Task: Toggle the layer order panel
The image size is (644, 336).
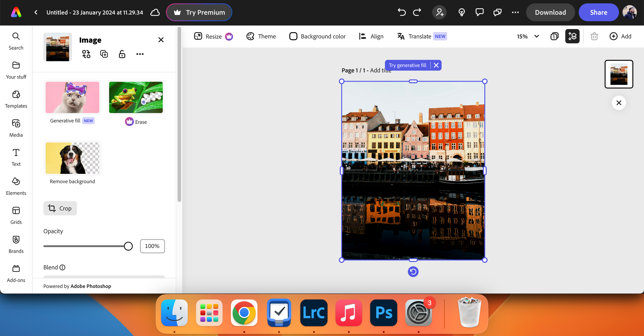Action: click(x=572, y=36)
